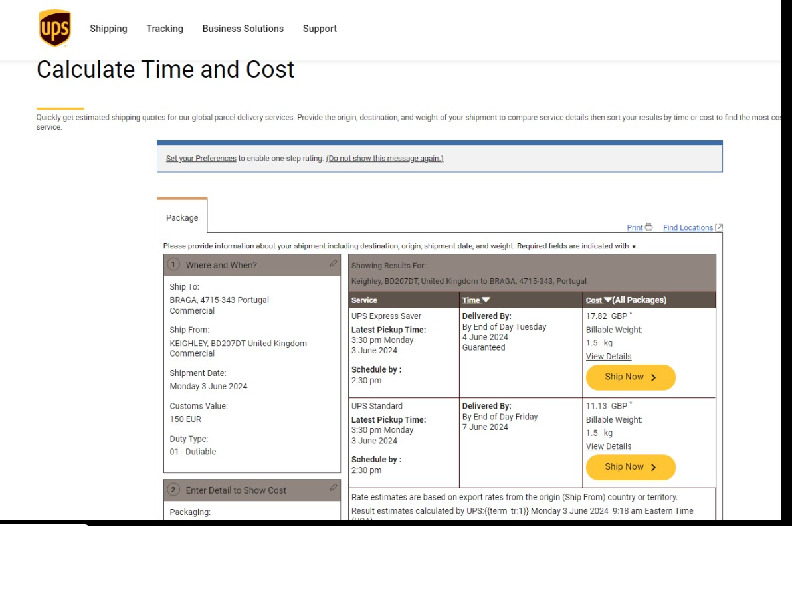
Task: Click Do not show this message again
Action: point(385,158)
